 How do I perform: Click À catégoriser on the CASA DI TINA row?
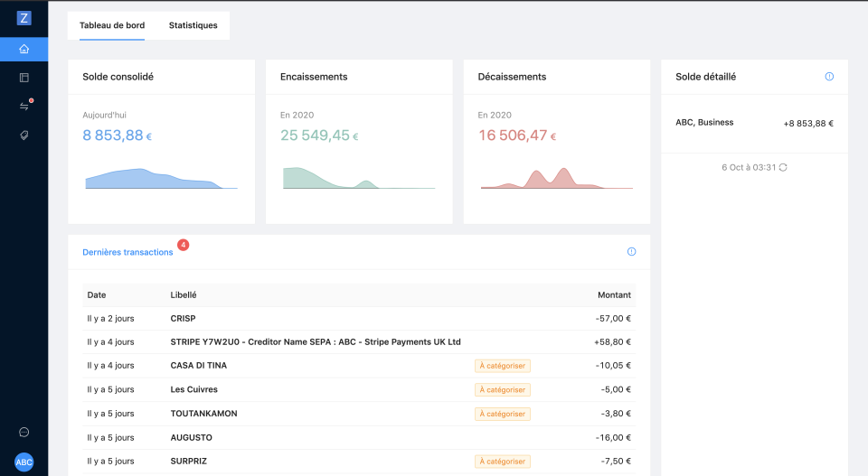click(x=503, y=366)
